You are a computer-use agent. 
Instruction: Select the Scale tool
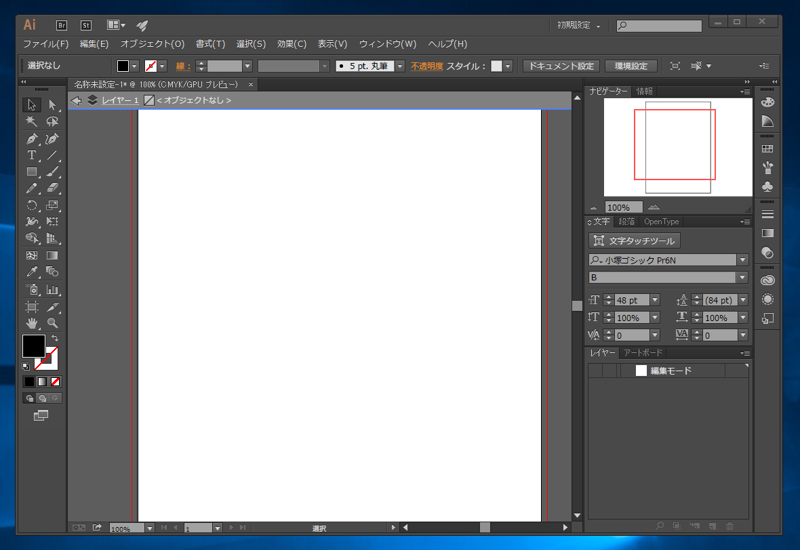coord(52,205)
